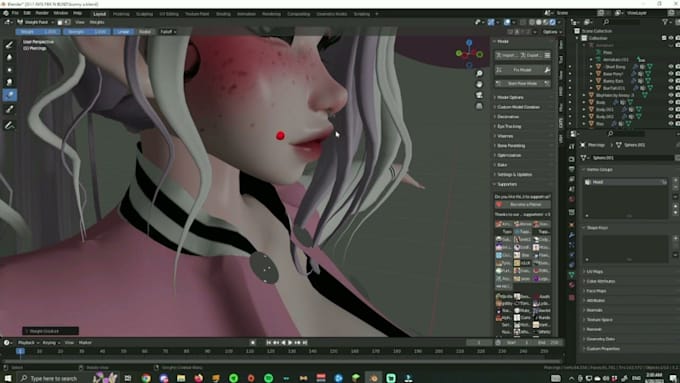The height and width of the screenshot is (383, 680).
Task: Click the Fix Model wrench settings icon
Action: coord(547,70)
